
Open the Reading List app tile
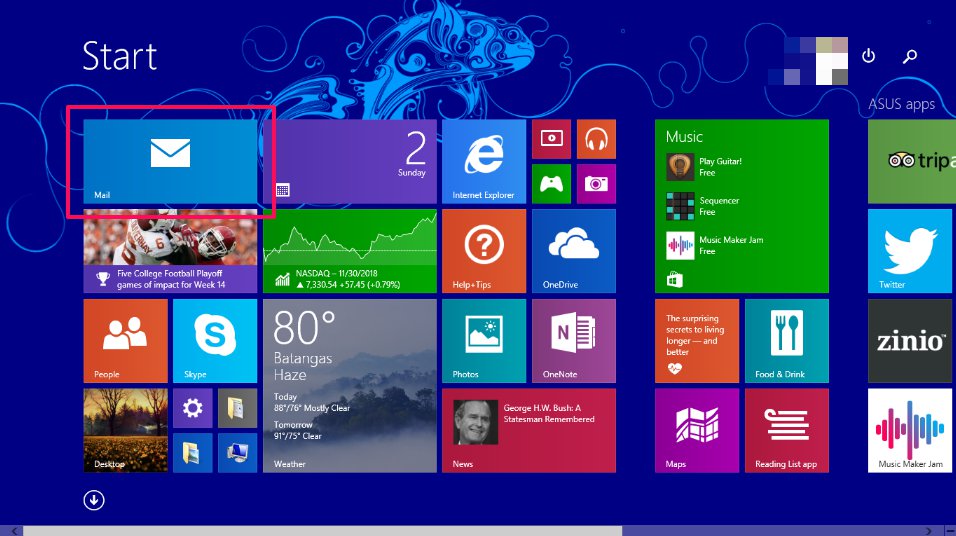click(787, 431)
